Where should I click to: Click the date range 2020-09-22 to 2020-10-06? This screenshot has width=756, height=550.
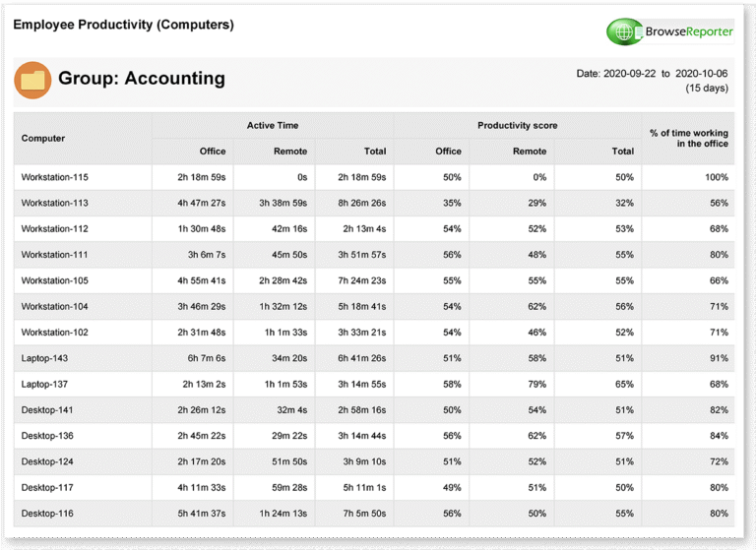652,74
